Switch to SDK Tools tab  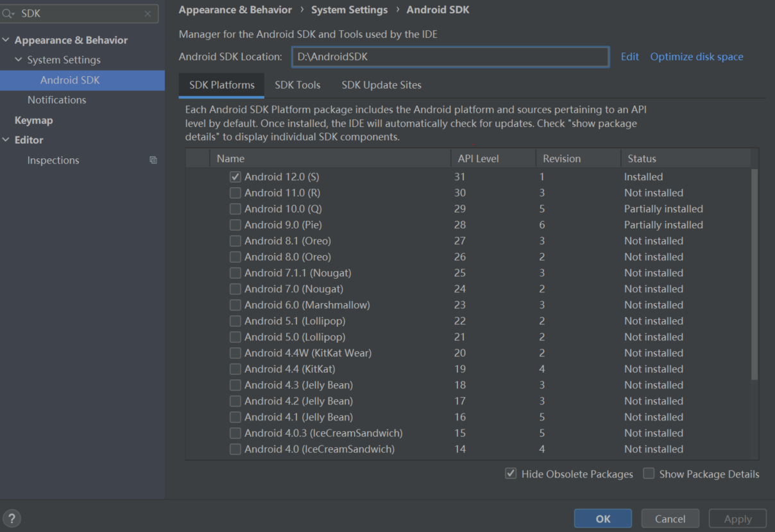click(298, 85)
